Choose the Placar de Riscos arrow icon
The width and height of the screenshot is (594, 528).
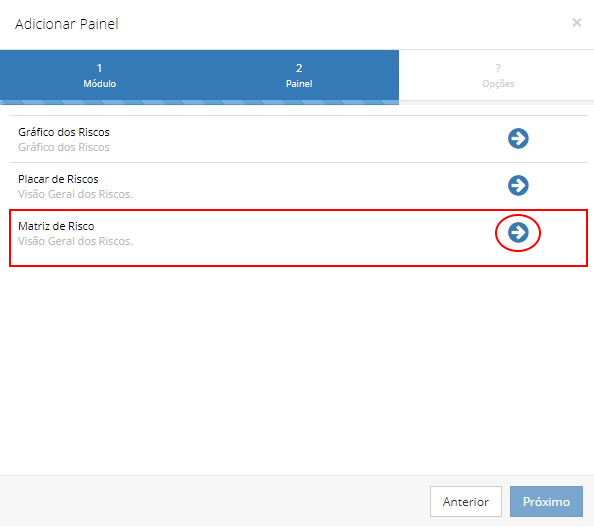(x=518, y=185)
